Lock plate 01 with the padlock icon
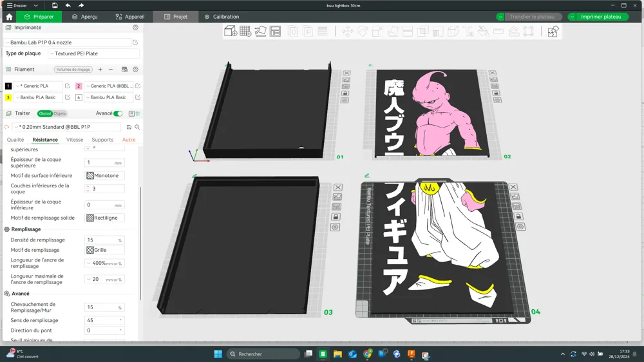The width and height of the screenshot is (644, 362). (345, 93)
